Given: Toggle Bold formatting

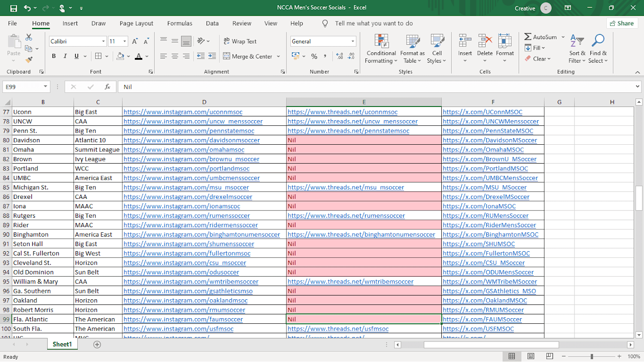Looking at the screenshot, I should (x=54, y=56).
